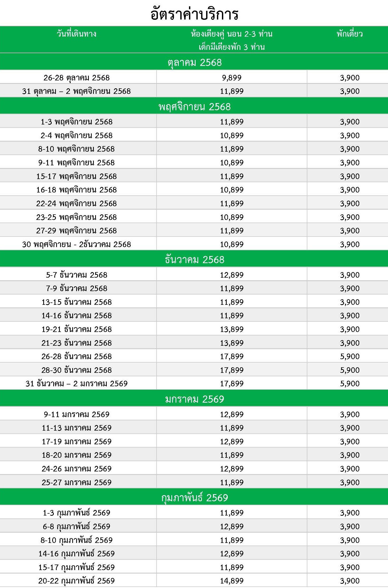Click the 20-22 กุมภาพันธ์ 2569 date cell
The height and width of the screenshot is (588, 388).
click(x=76, y=581)
